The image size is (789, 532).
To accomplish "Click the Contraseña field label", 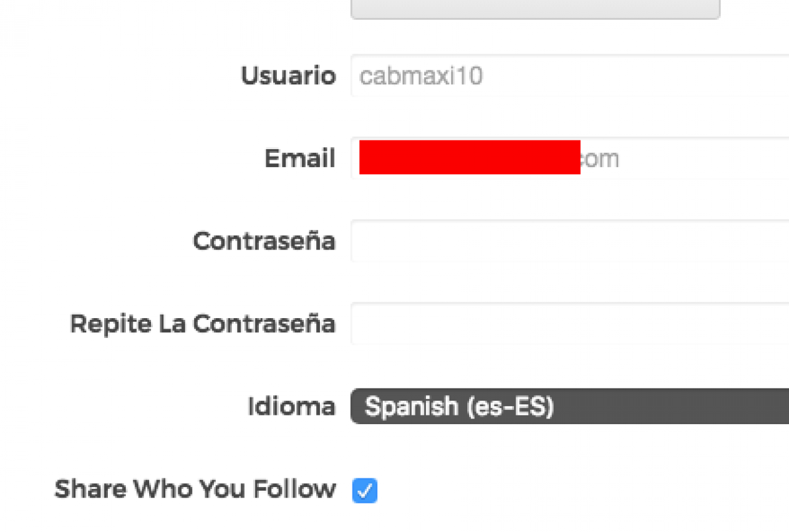I will click(264, 241).
